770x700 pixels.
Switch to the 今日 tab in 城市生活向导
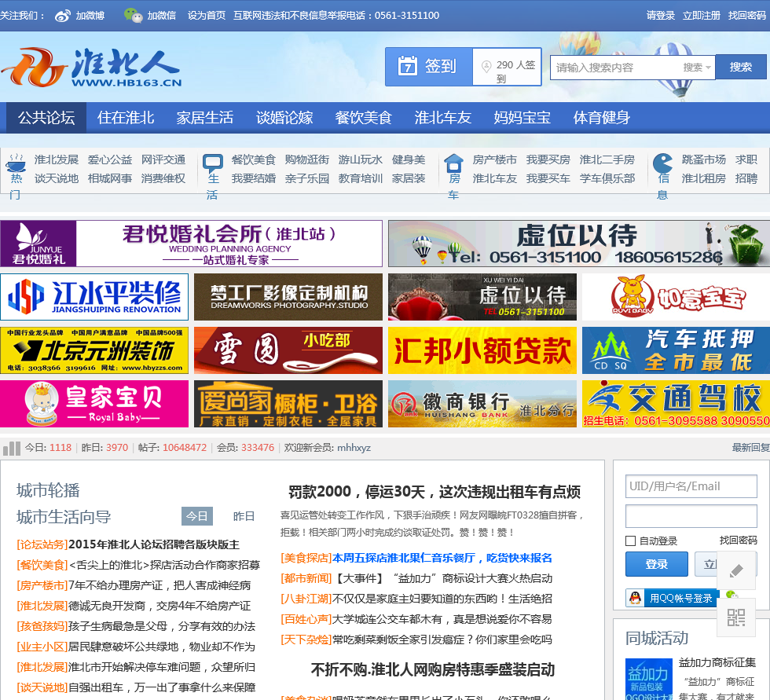(x=197, y=516)
